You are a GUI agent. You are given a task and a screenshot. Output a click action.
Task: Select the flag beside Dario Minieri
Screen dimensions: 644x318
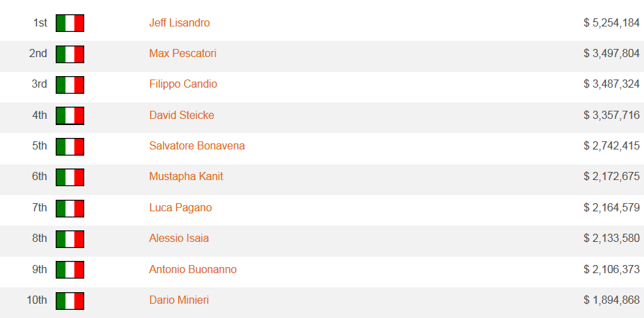tap(70, 301)
